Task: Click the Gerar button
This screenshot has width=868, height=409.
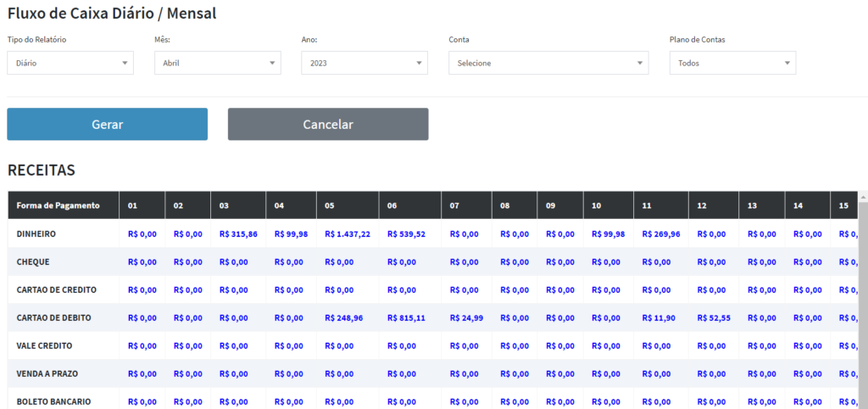Action: pyautogui.click(x=108, y=124)
